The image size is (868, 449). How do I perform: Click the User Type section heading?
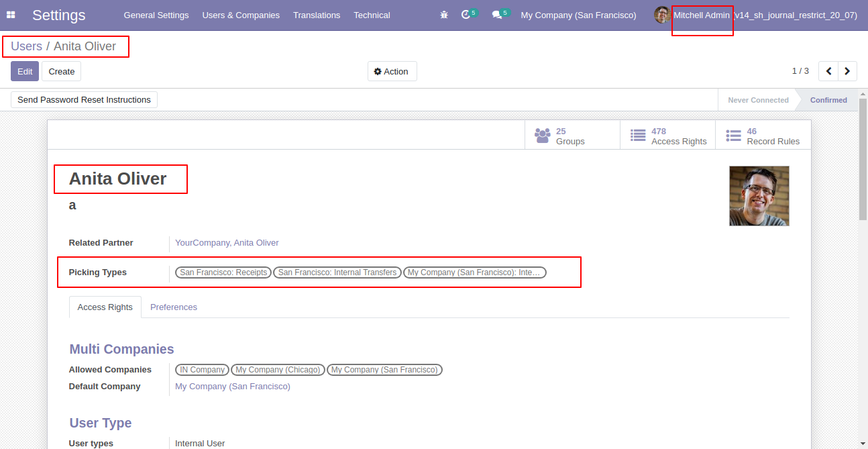(101, 423)
